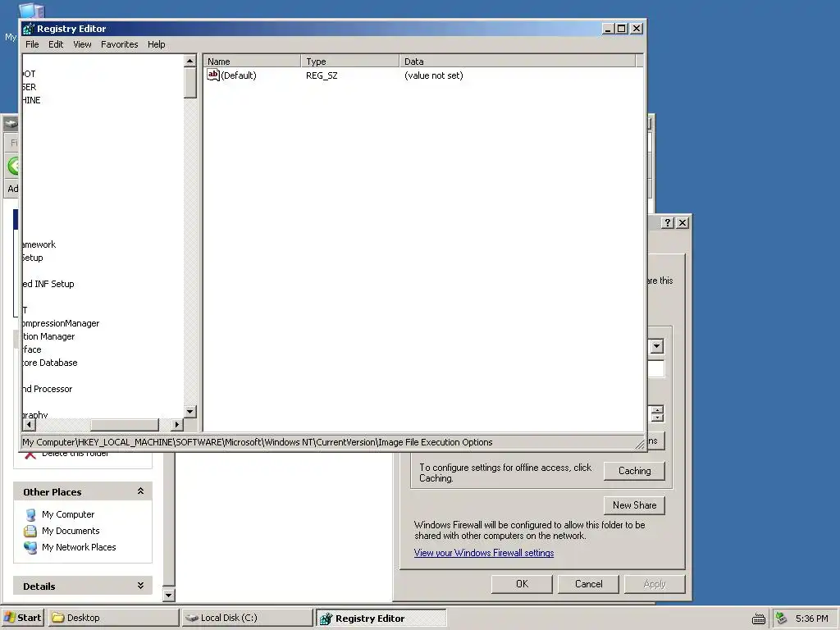Click the network tray icon near clock
Viewport: 840px width, 630px height.
click(781, 618)
